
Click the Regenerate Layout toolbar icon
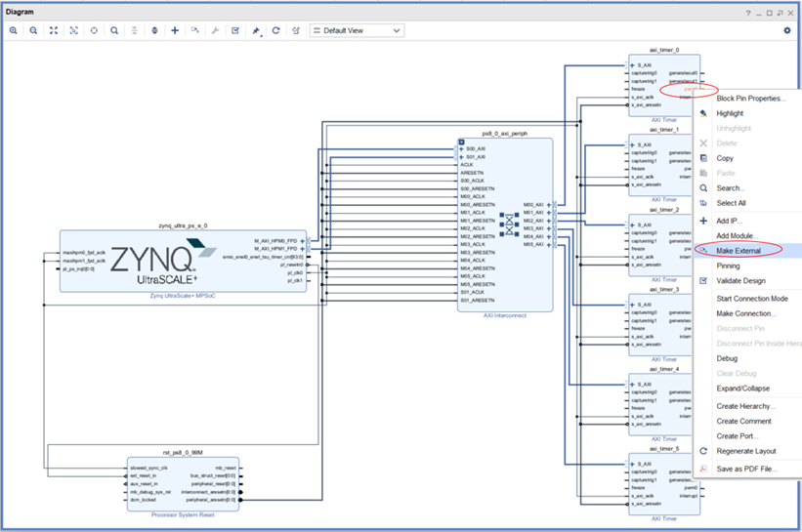point(276,31)
